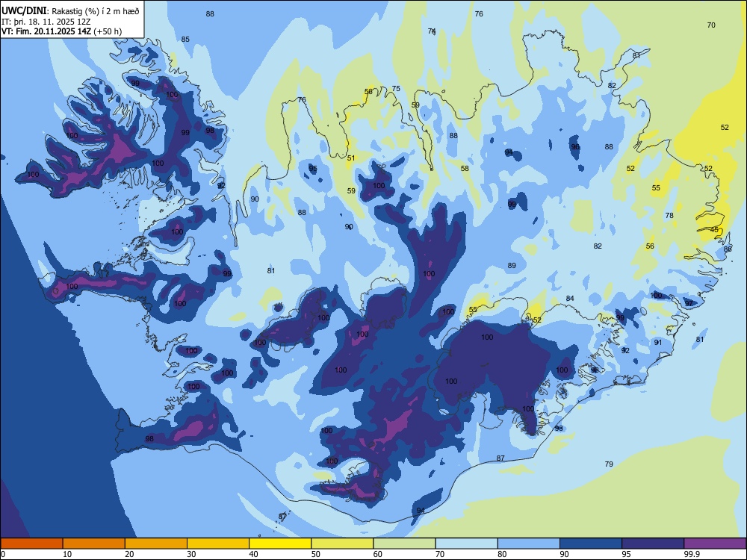Click the legend scale label '40'
Viewport: 747px width, 560px height.
tap(253, 554)
